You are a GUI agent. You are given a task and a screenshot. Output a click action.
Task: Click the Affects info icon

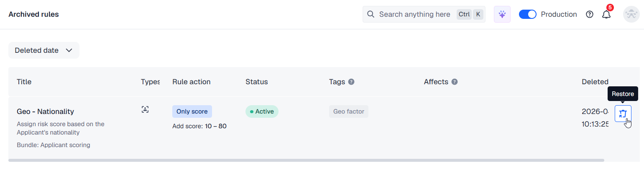tap(455, 82)
